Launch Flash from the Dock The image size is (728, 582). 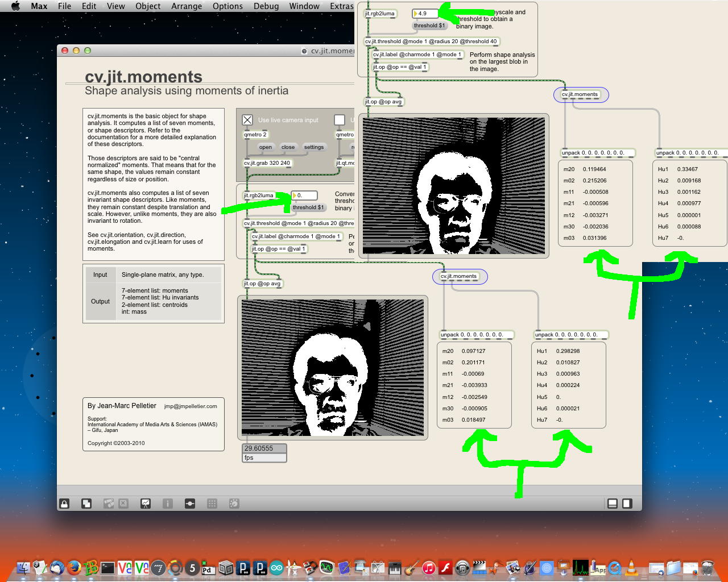pos(446,567)
